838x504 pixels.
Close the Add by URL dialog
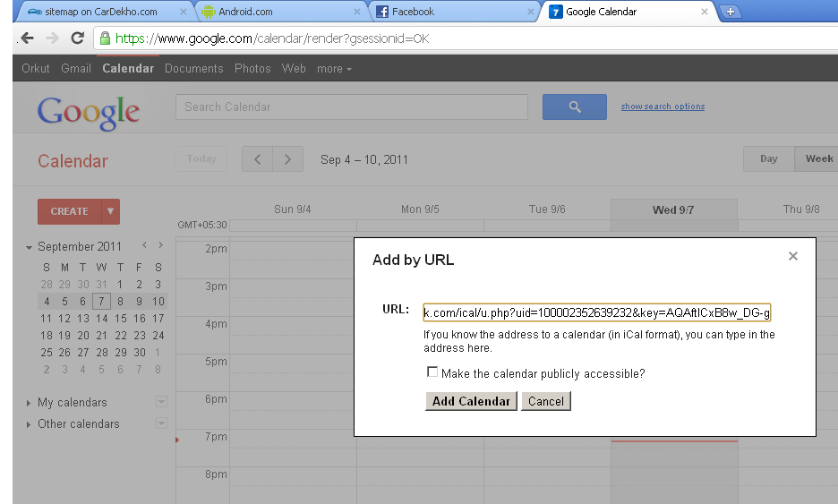[x=793, y=257]
